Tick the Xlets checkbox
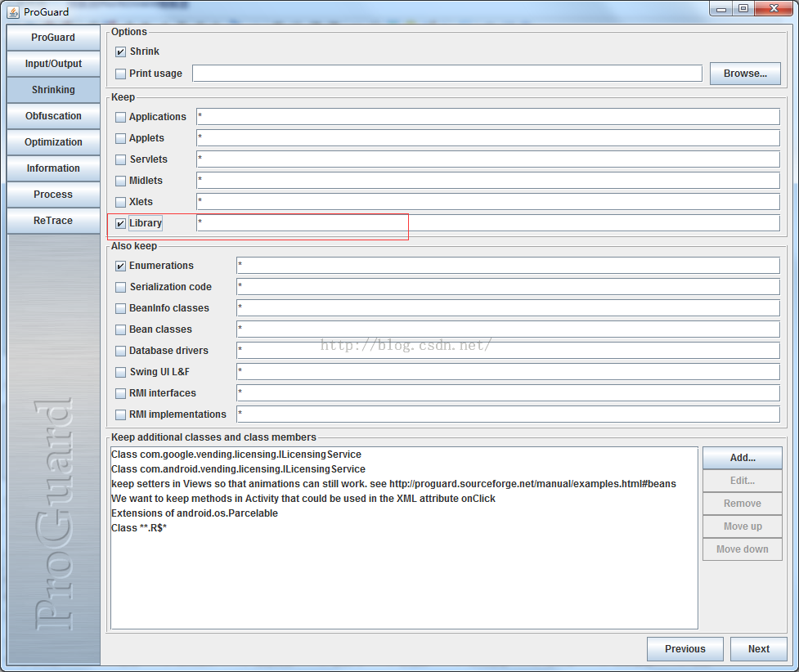This screenshot has width=799, height=672. pos(120,202)
